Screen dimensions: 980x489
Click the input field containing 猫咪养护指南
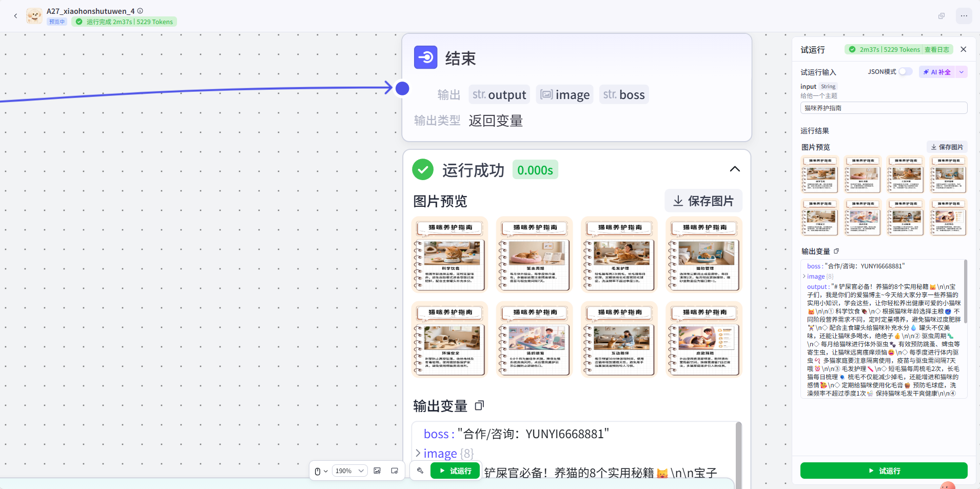click(884, 108)
